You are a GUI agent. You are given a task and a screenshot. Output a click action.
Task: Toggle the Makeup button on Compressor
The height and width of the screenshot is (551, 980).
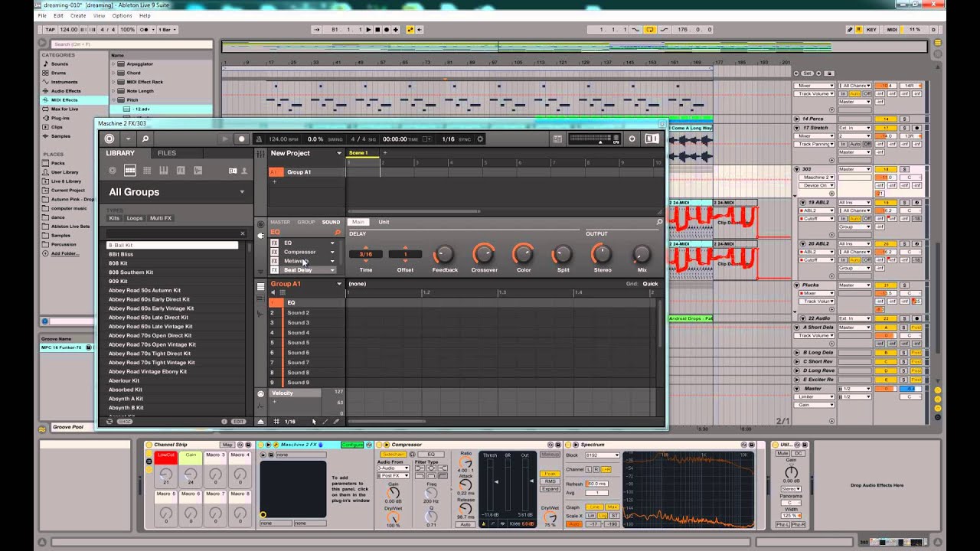[x=550, y=454]
